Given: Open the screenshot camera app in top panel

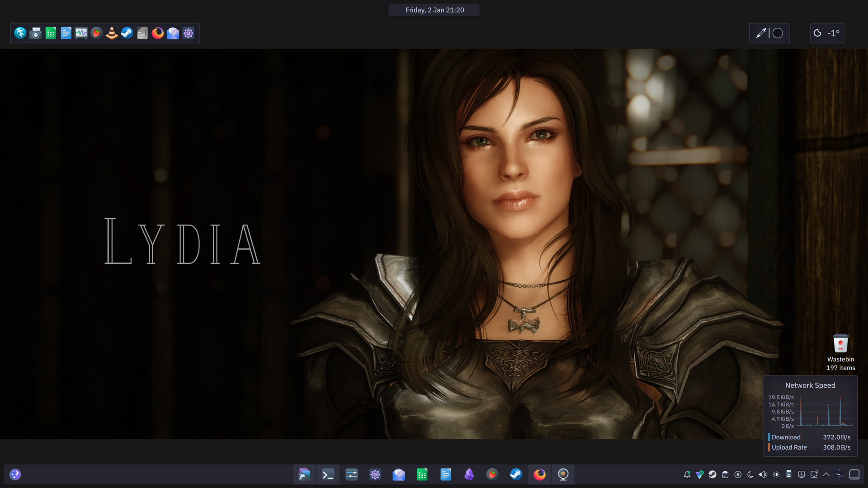Looking at the screenshot, I should [36, 33].
